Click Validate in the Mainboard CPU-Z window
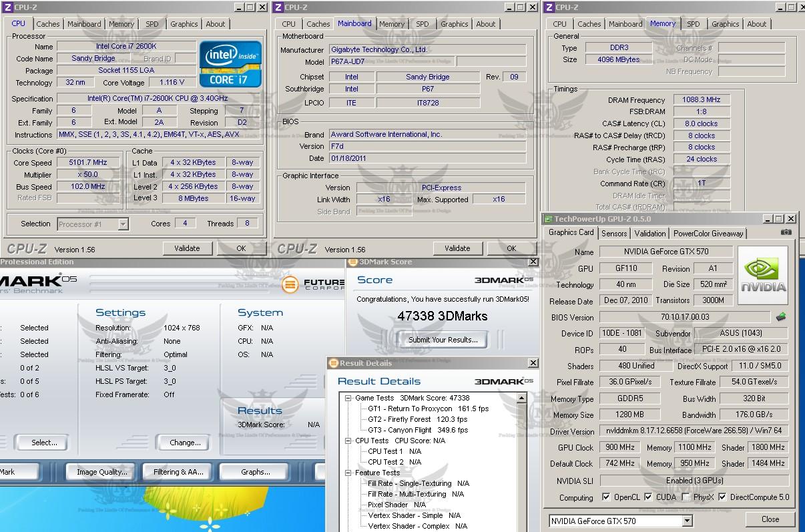Image resolution: width=805 pixels, height=532 pixels. (x=457, y=248)
